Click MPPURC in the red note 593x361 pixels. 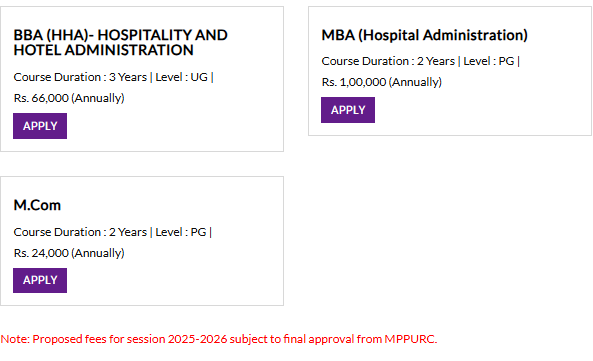click(x=411, y=339)
